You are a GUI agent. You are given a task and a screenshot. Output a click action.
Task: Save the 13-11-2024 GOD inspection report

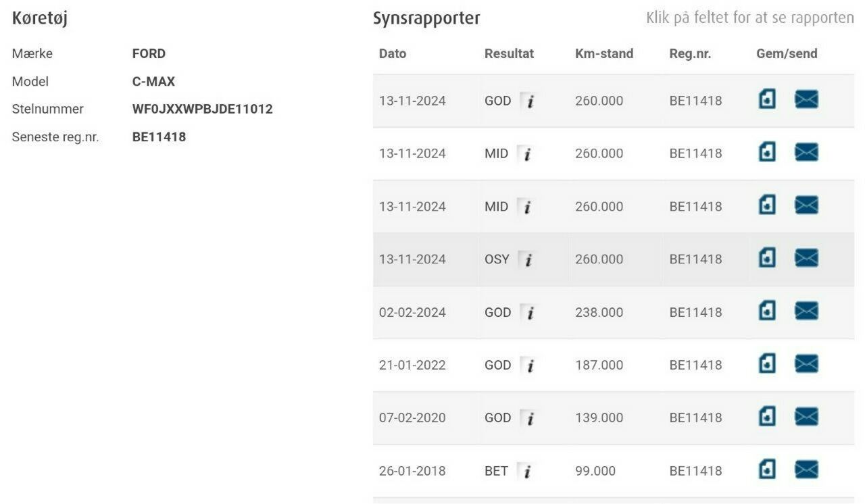[767, 100]
